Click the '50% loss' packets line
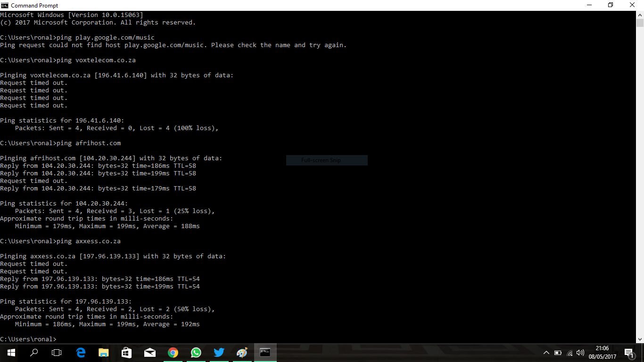644x362 pixels. 115,309
